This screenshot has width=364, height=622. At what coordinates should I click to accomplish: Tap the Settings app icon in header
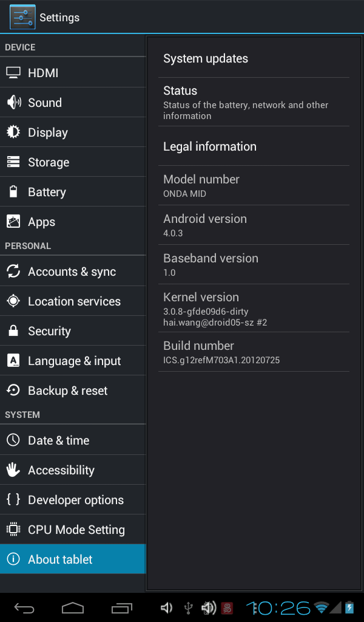(22, 17)
